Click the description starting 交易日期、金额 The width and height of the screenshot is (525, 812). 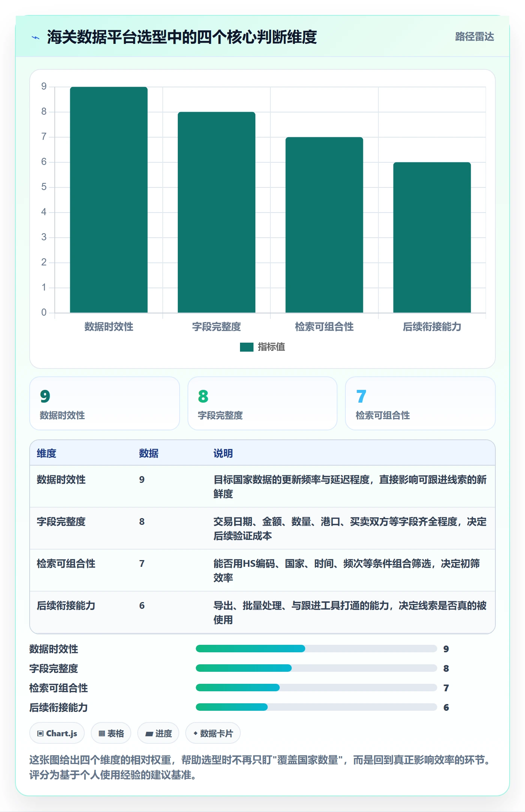click(x=350, y=529)
